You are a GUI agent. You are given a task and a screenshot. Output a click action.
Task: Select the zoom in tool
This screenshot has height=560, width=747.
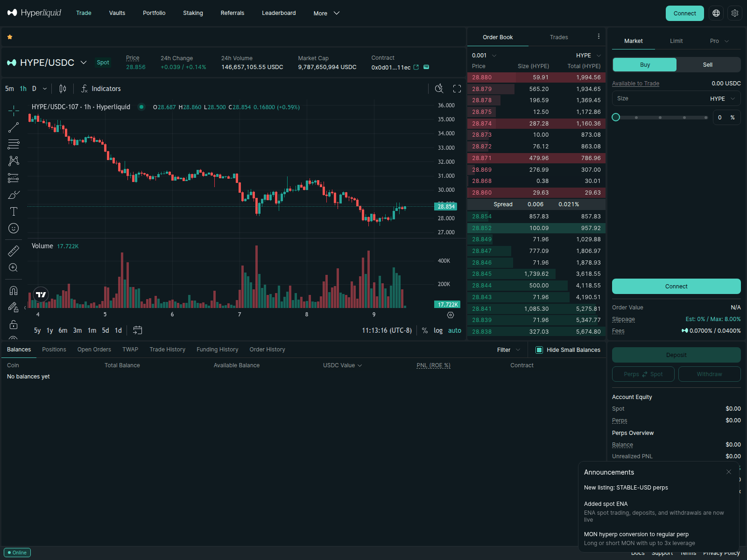(x=14, y=268)
